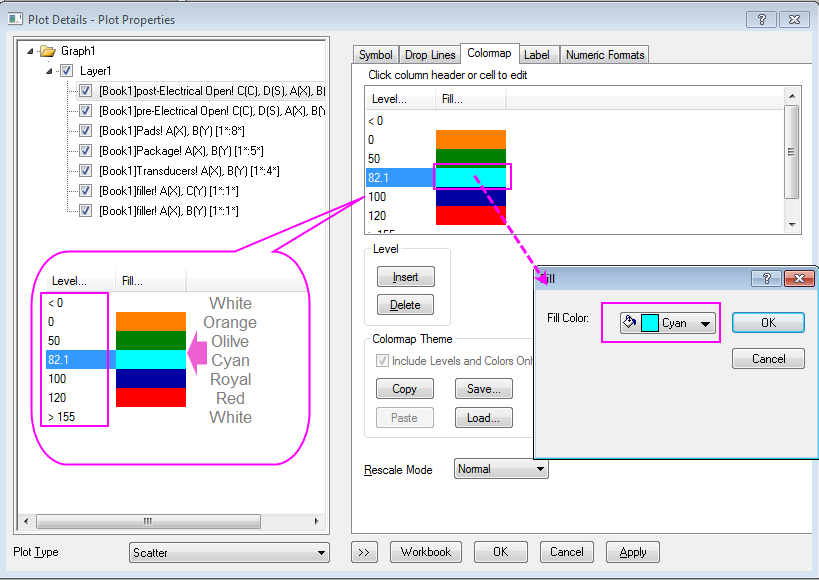Viewport: 819px width, 580px height.
Task: Toggle the Pads plot checkbox
Action: click(86, 131)
